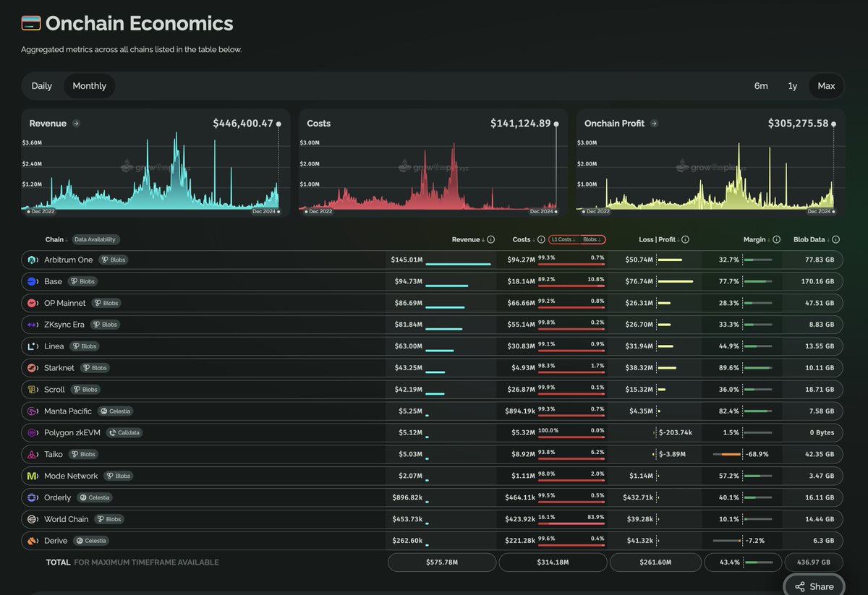868x595 pixels.
Task: Sort table by Loss | Profit column
Action: pyautogui.click(x=658, y=239)
